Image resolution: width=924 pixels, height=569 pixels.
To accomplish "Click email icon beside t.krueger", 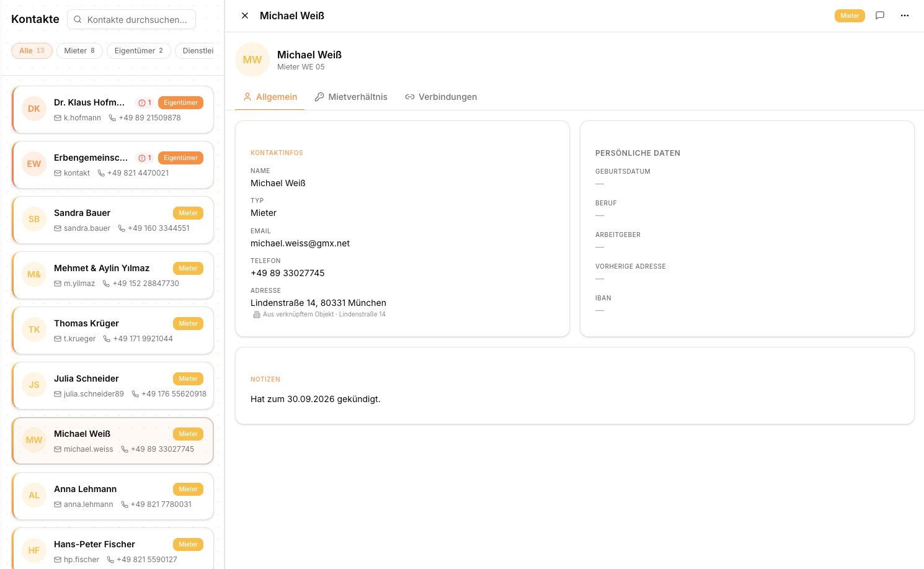I will click(58, 339).
